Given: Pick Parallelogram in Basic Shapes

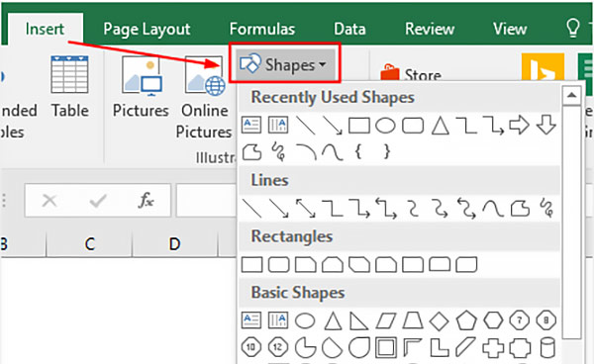Looking at the screenshot, I should click(386, 320).
